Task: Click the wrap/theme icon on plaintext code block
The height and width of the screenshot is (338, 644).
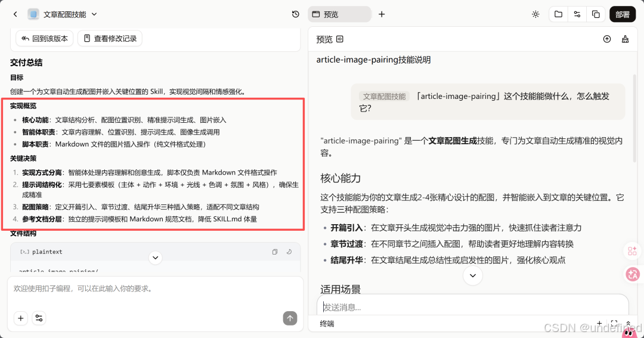Action: (x=289, y=252)
